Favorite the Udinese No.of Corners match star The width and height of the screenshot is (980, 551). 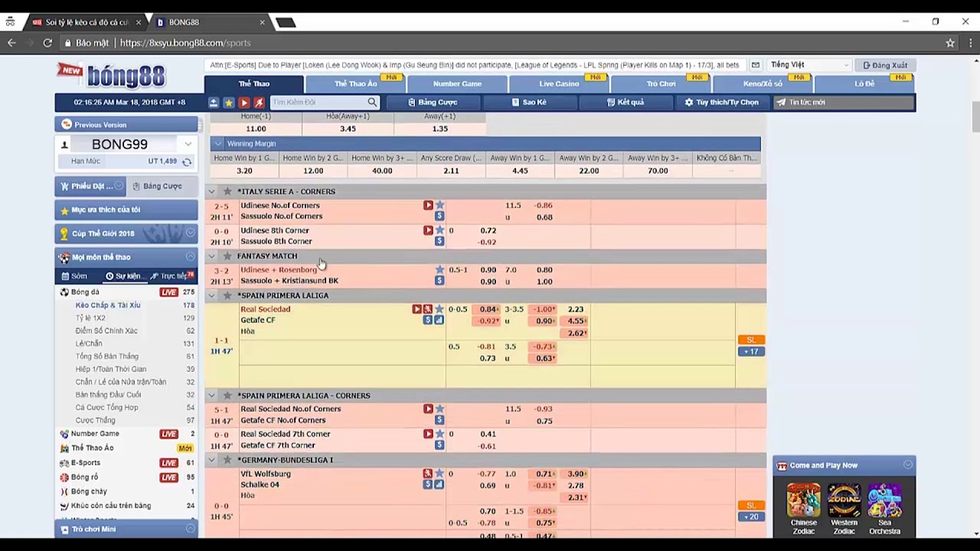coord(439,205)
